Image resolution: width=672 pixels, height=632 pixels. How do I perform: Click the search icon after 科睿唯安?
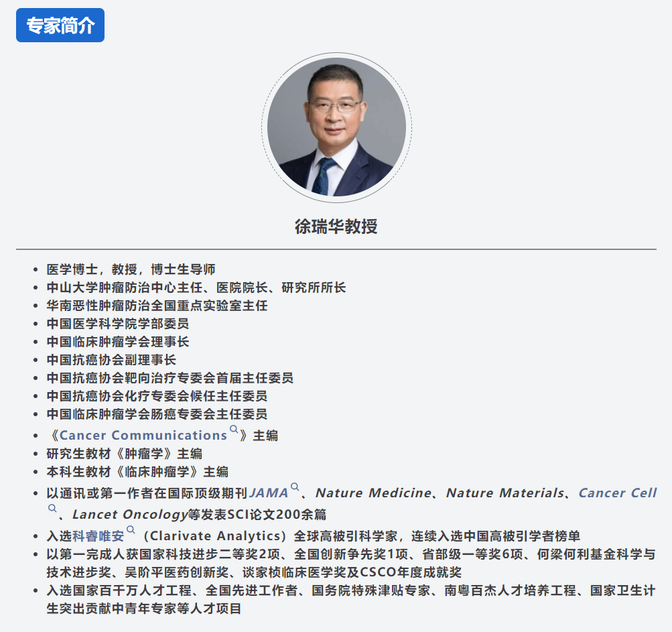131,530
